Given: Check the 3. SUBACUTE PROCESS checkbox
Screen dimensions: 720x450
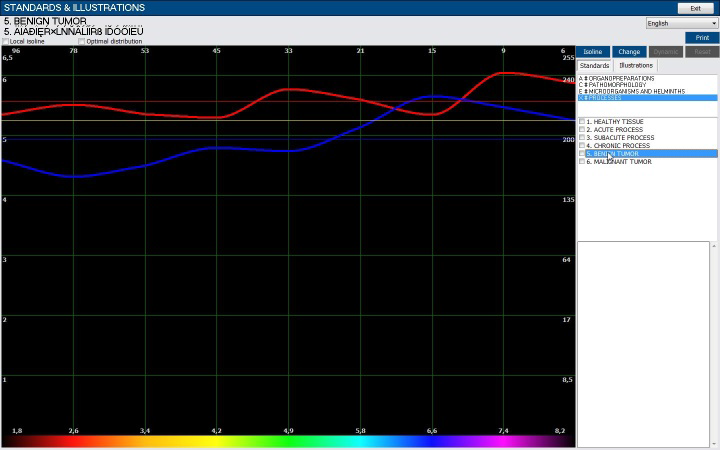Looking at the screenshot, I should point(582,137).
